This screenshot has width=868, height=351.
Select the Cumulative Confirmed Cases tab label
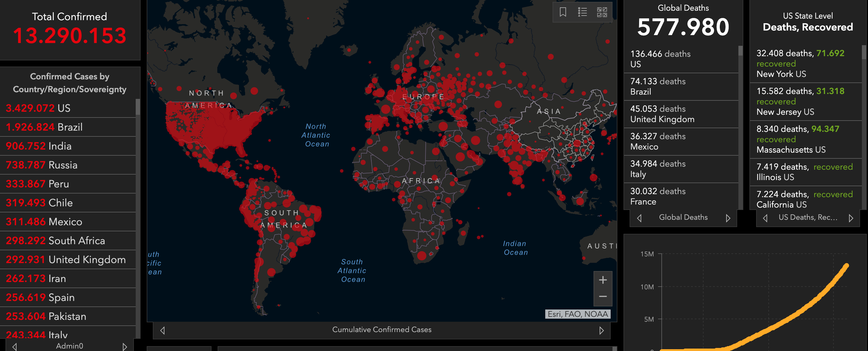[381, 329]
